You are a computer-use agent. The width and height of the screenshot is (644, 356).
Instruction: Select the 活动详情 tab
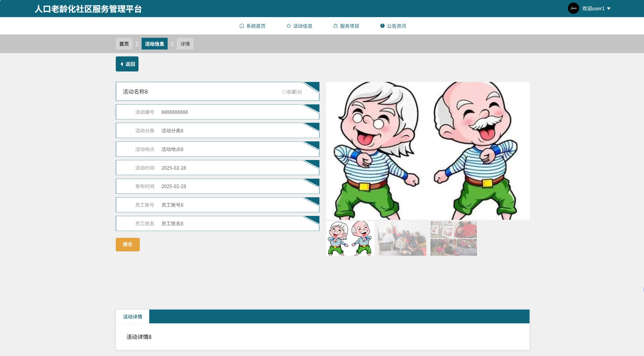click(132, 317)
